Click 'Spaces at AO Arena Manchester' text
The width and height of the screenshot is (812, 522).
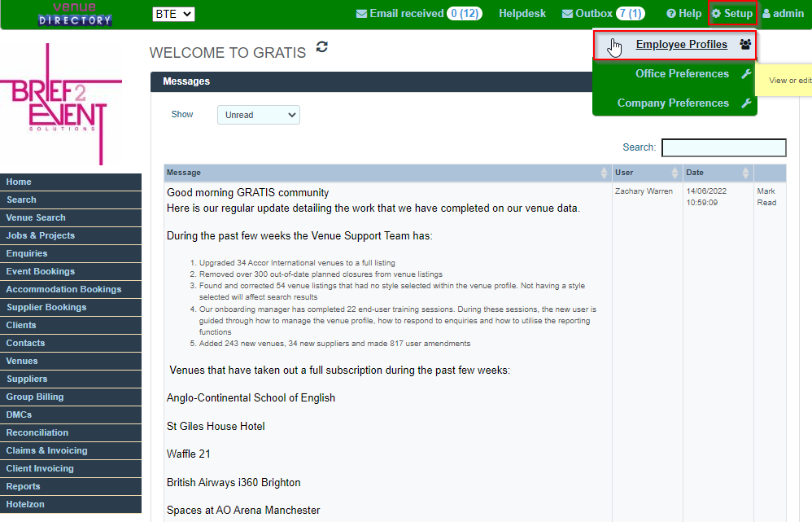click(243, 511)
